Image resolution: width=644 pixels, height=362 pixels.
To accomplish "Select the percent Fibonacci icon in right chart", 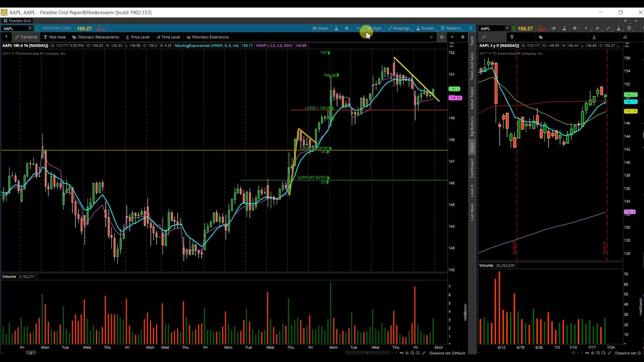I will point(541,37).
